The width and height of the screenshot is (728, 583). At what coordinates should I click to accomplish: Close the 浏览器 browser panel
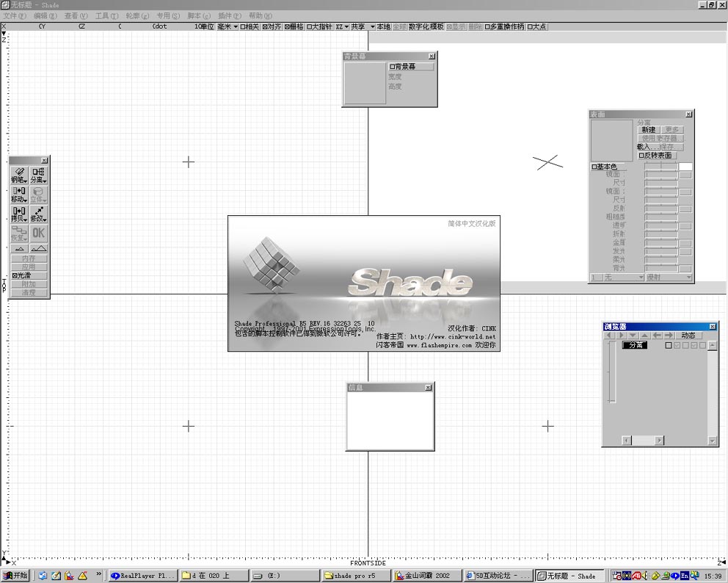[x=713, y=327]
